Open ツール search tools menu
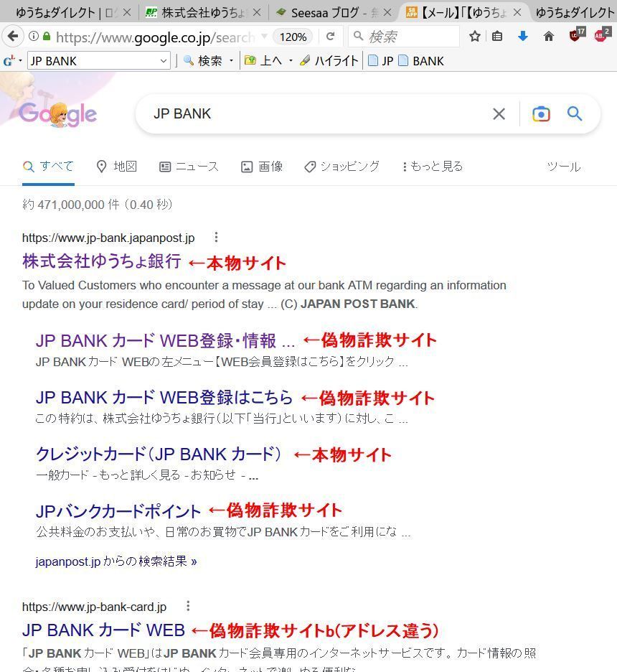Image resolution: width=617 pixels, height=672 pixels. coord(563,167)
